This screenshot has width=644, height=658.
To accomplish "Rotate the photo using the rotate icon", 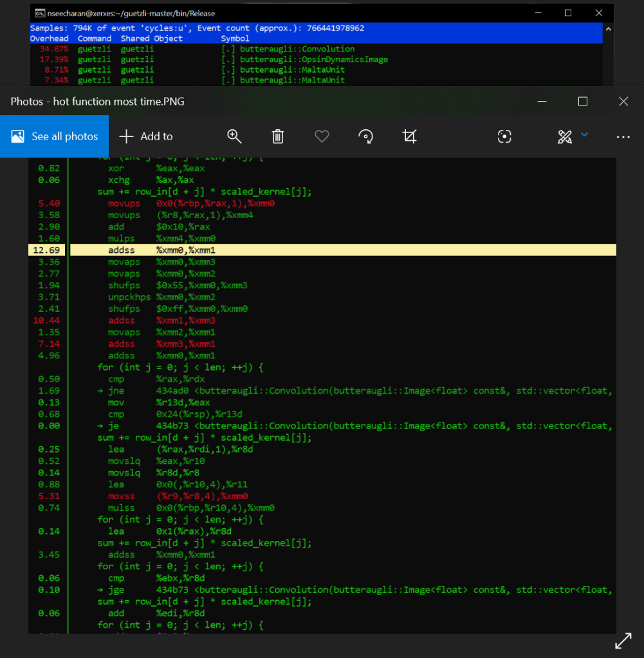I will tap(365, 136).
